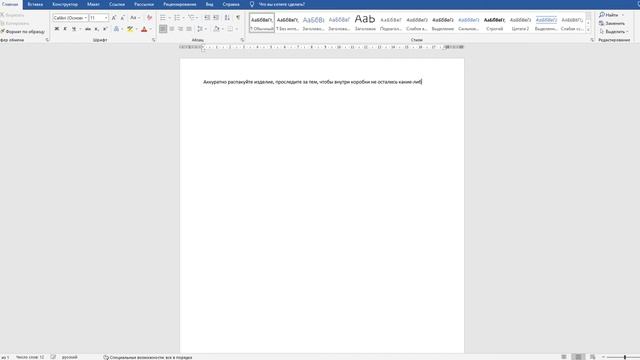640x360 pixels.
Task: Open the Рассылки tab
Action: [144, 4]
